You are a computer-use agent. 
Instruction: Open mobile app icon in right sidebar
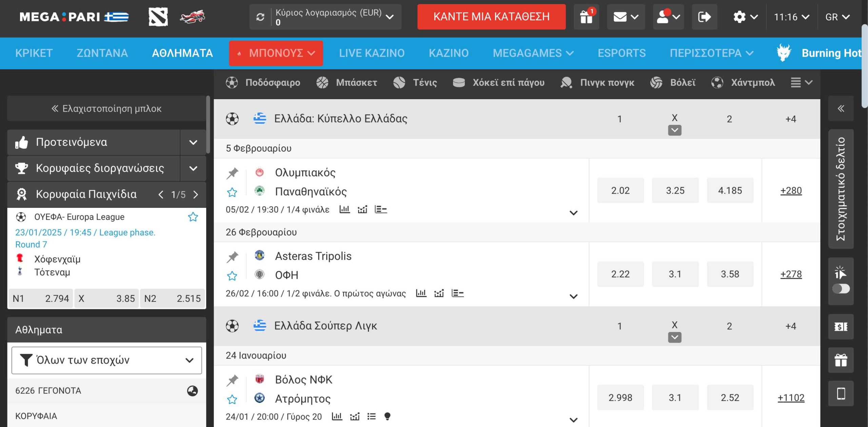pyautogui.click(x=841, y=393)
